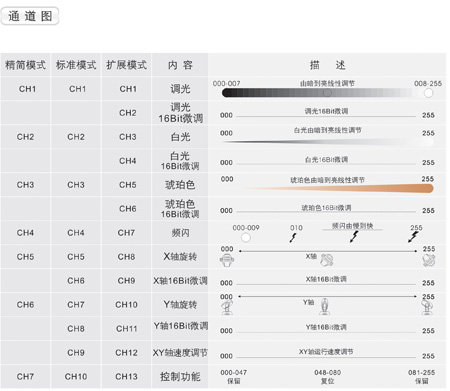Select the 内容 column header
This screenshot has width=450, height=391.
[x=180, y=65]
